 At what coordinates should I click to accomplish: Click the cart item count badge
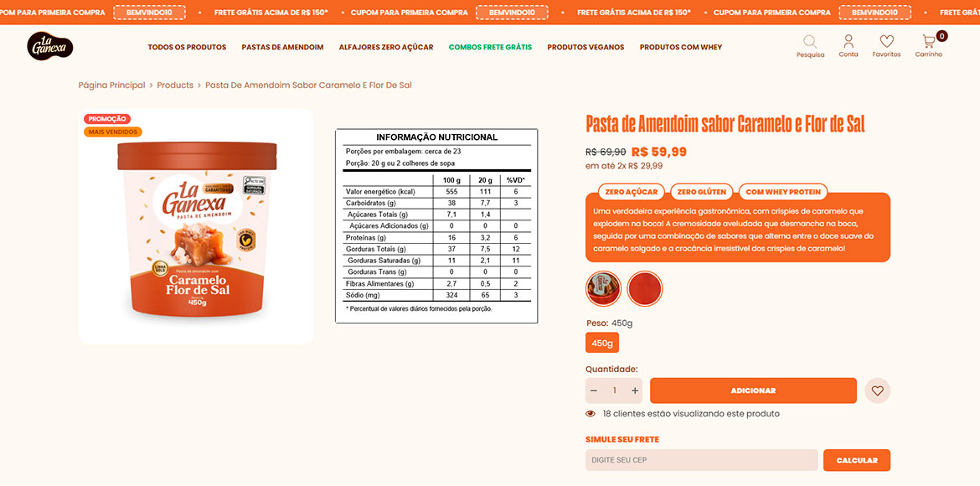click(x=941, y=36)
